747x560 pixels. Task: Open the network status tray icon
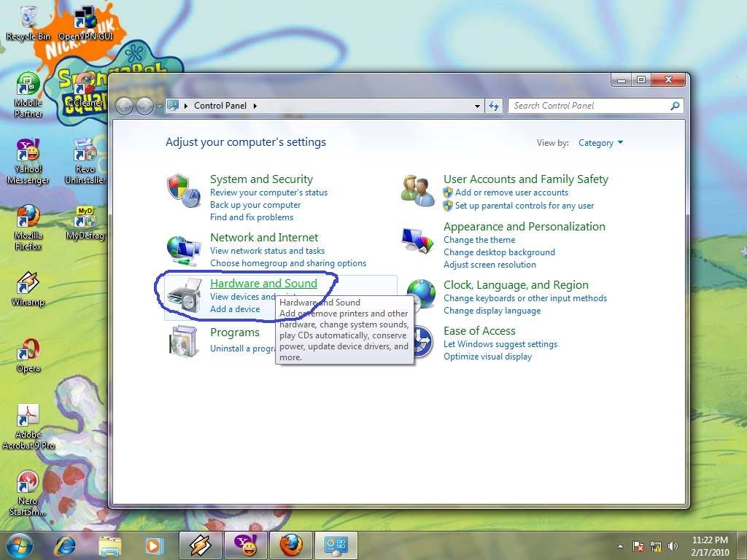[656, 546]
